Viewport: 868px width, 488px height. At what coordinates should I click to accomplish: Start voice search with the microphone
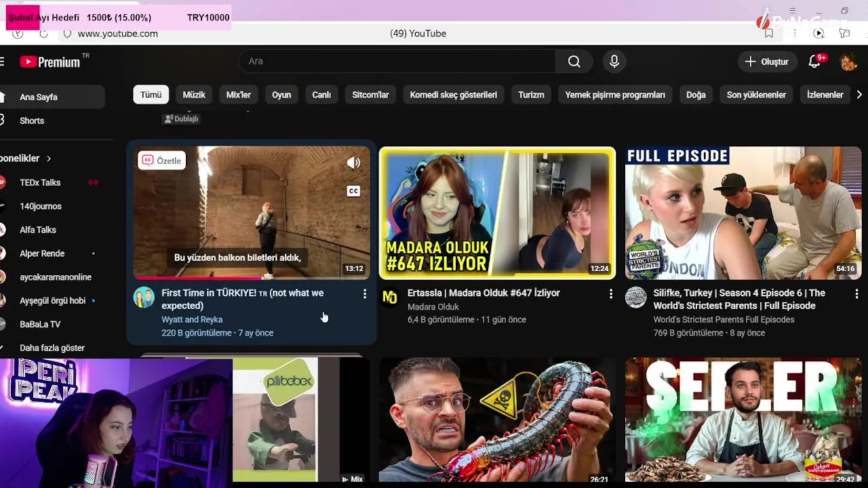[x=614, y=62]
